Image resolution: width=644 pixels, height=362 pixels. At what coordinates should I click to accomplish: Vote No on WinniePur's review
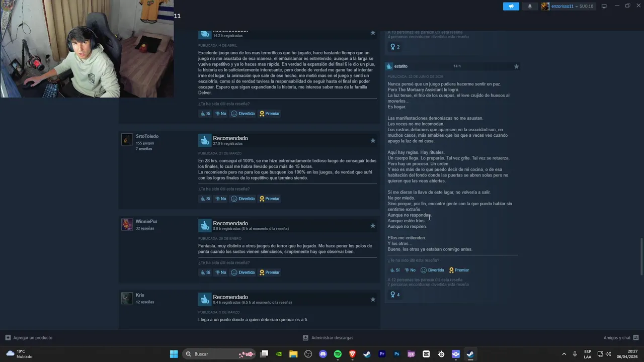tap(220, 273)
